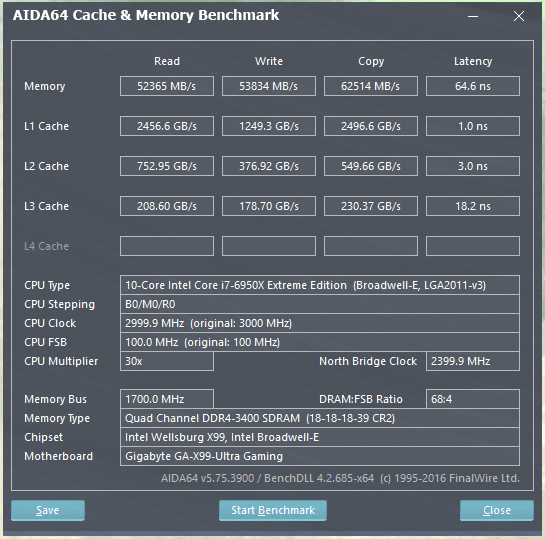Select Memory Latency value 64.6 ns

click(x=473, y=86)
